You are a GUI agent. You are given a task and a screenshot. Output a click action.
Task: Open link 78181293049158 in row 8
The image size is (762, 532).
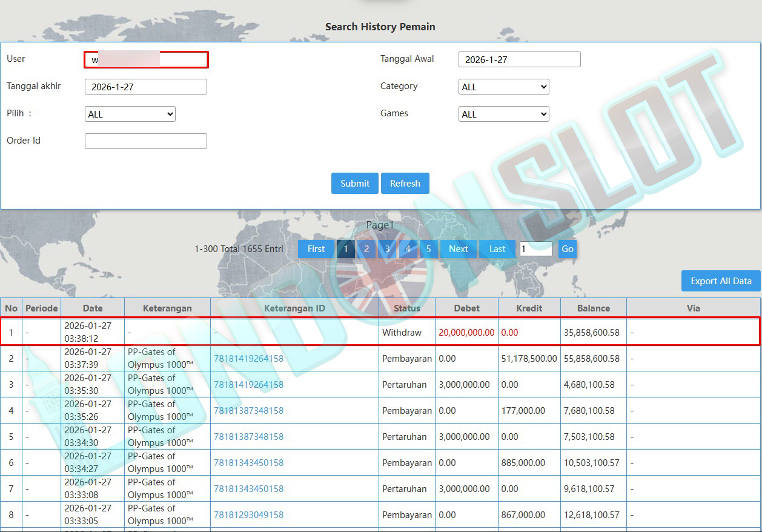coord(248,515)
